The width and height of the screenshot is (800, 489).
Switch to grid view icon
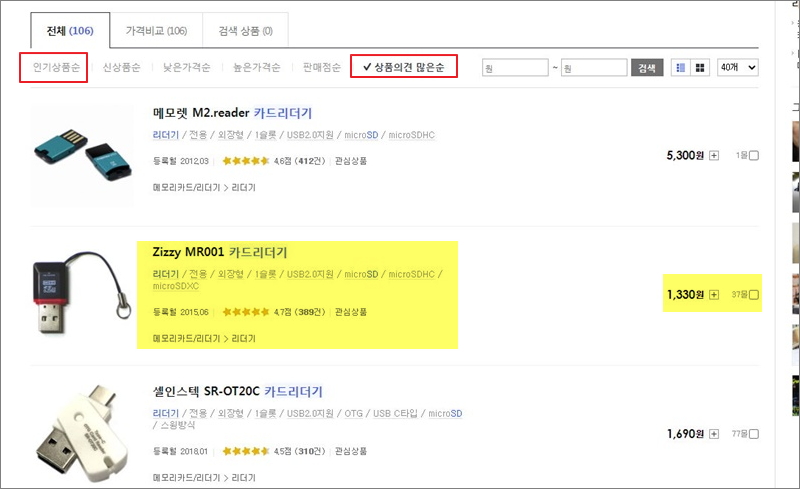coord(700,67)
